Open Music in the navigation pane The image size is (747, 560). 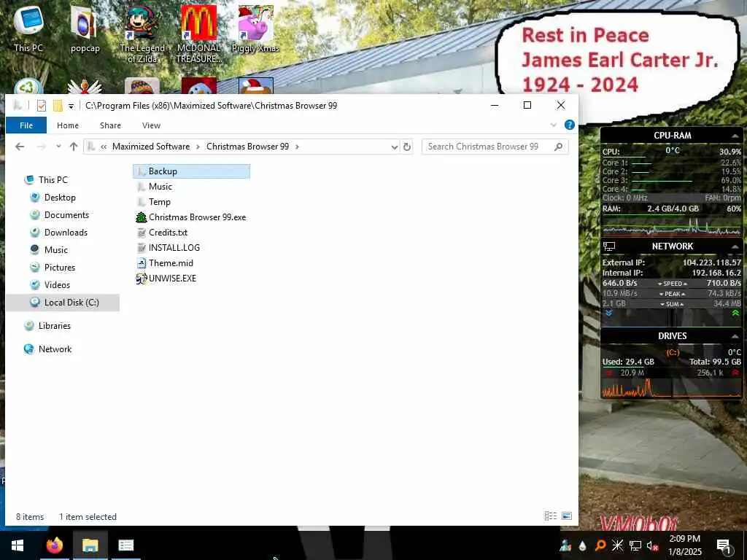(55, 250)
